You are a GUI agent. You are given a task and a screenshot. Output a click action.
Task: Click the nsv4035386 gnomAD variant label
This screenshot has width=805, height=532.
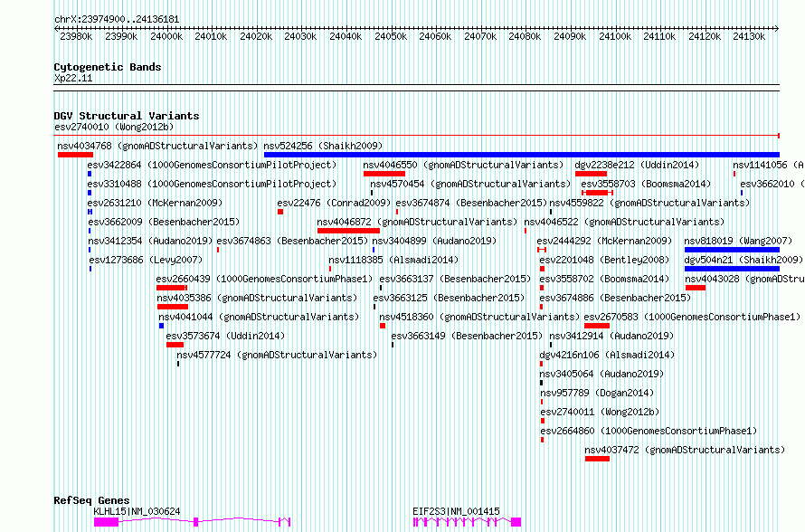coord(257,298)
